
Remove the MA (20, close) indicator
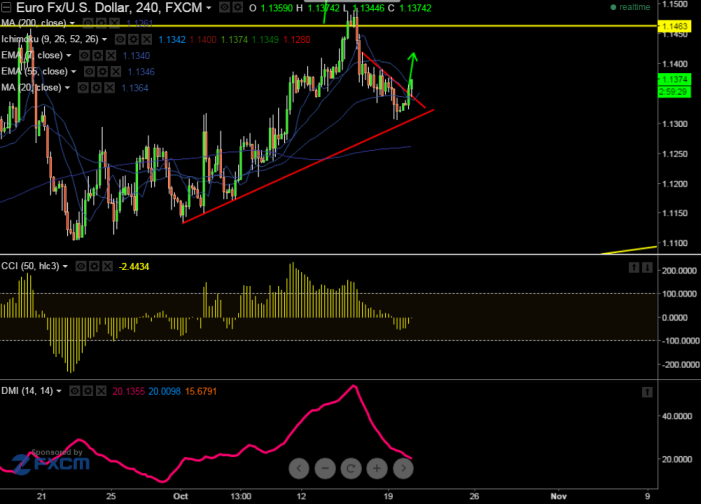point(110,88)
